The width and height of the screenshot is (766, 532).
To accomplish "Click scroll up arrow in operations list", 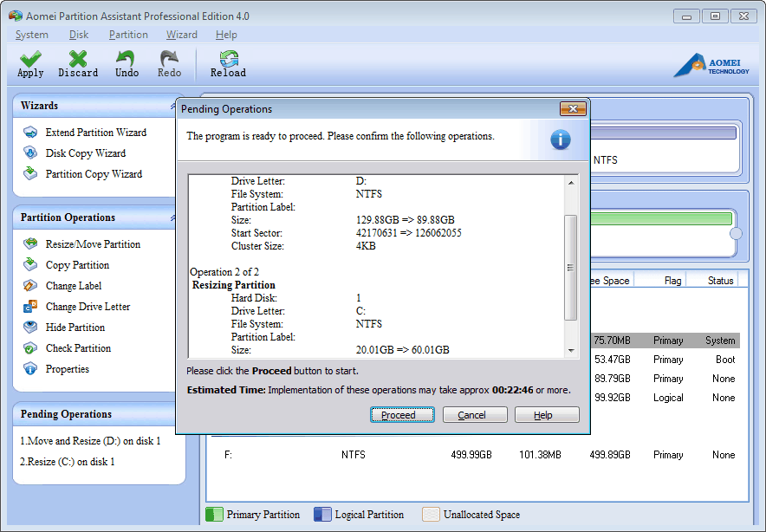I will [x=571, y=183].
